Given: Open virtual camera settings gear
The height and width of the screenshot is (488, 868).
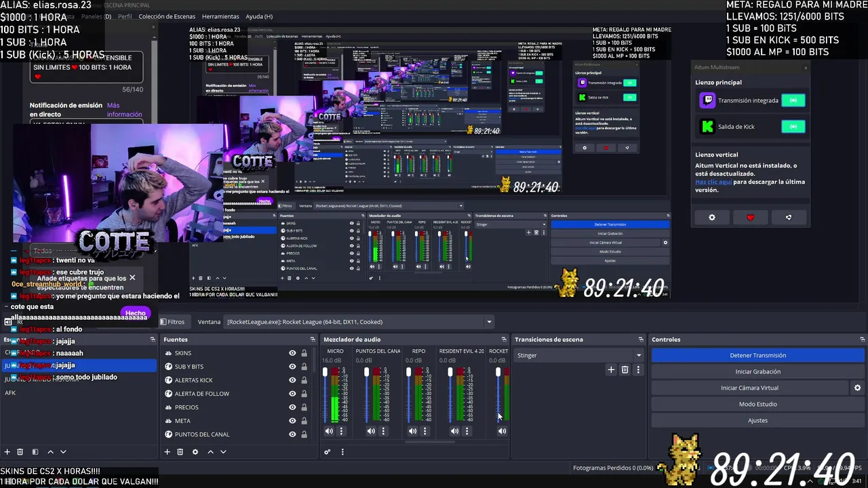Looking at the screenshot, I should tap(857, 388).
